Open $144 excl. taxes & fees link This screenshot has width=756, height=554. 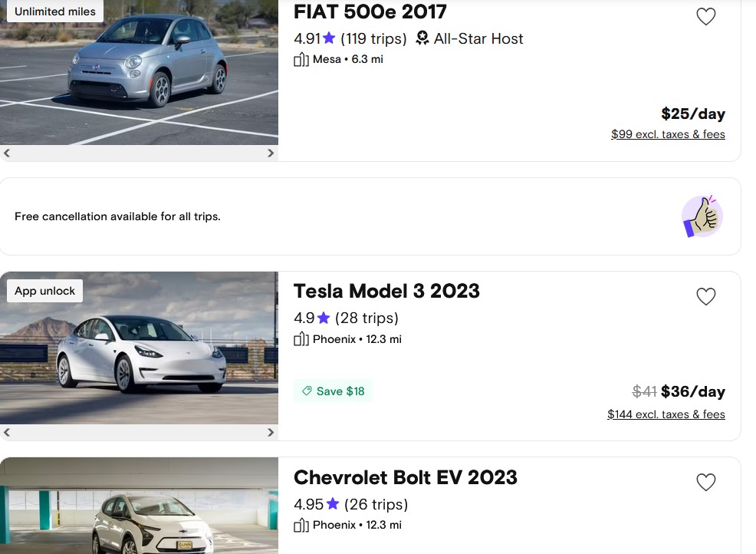click(666, 414)
